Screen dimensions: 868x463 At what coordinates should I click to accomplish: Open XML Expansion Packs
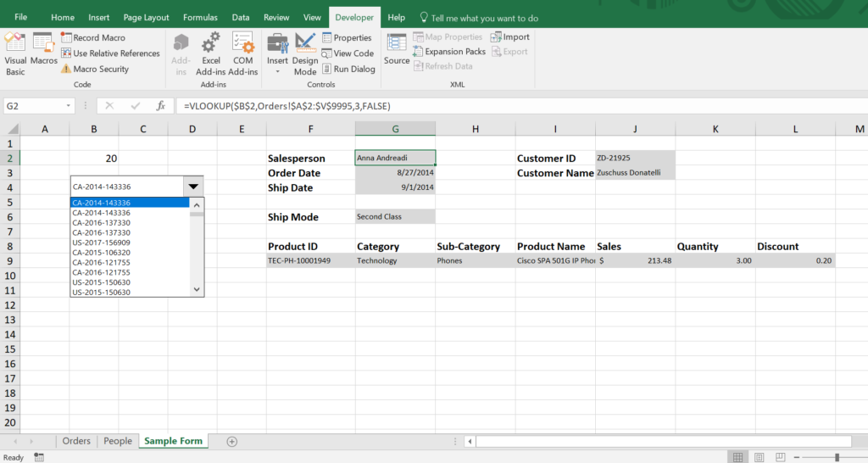pos(449,52)
